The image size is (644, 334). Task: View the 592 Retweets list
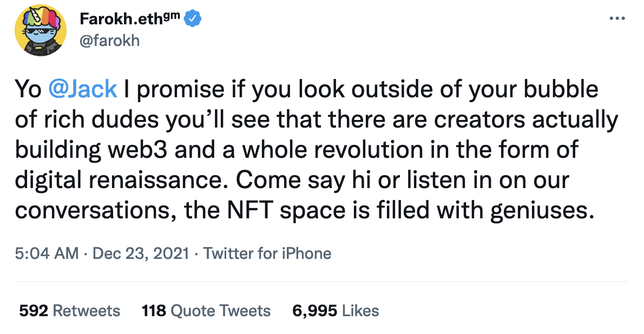[69, 311]
